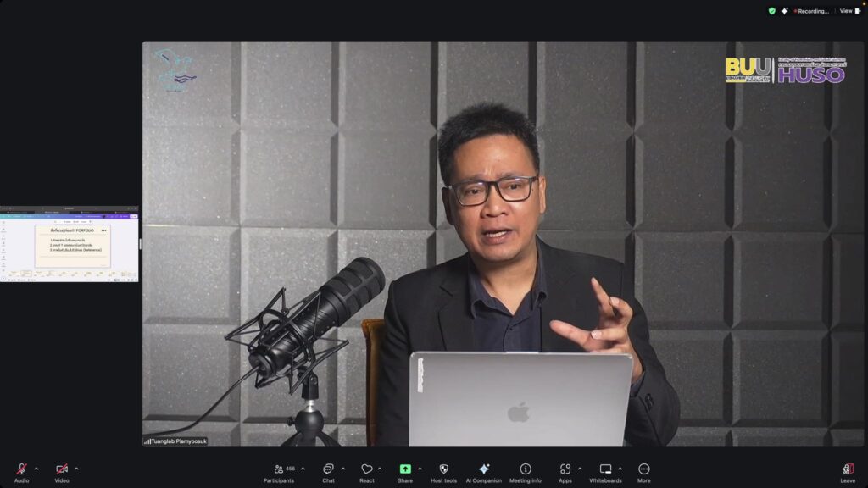Open the Chat panel
Screen dimensions: 868x488
click(x=328, y=469)
